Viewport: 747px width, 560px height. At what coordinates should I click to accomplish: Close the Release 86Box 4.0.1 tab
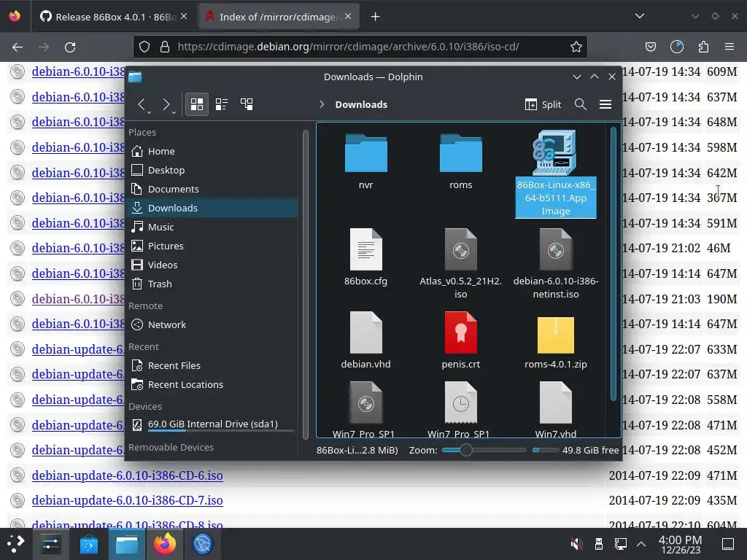pyautogui.click(x=184, y=17)
